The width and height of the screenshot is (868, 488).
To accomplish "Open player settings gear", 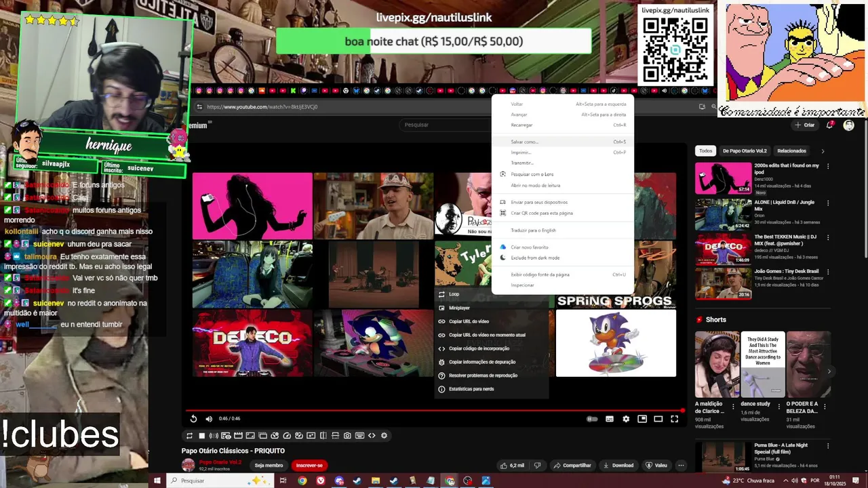I will tap(626, 419).
